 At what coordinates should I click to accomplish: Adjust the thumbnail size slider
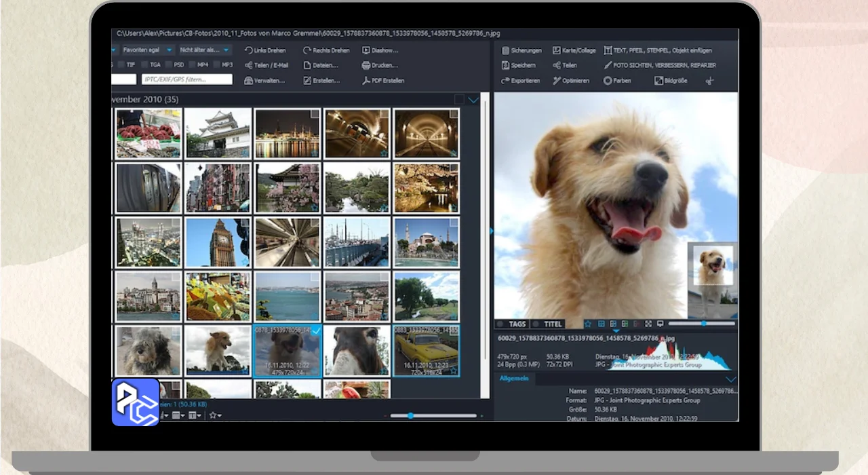pyautogui.click(x=411, y=415)
